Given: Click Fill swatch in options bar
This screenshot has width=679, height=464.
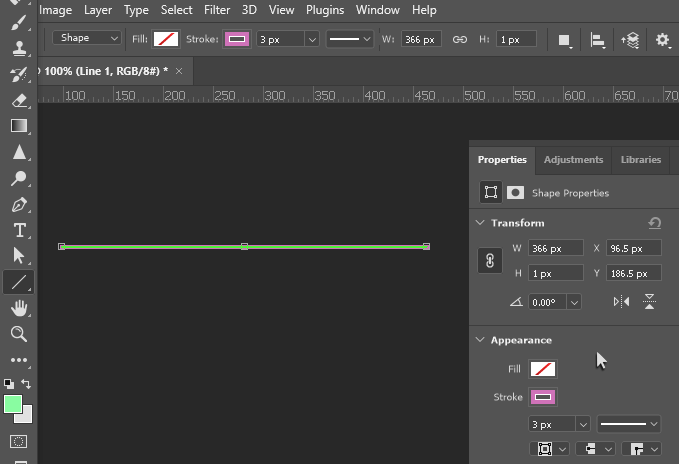Looking at the screenshot, I should pyautogui.click(x=166, y=39).
